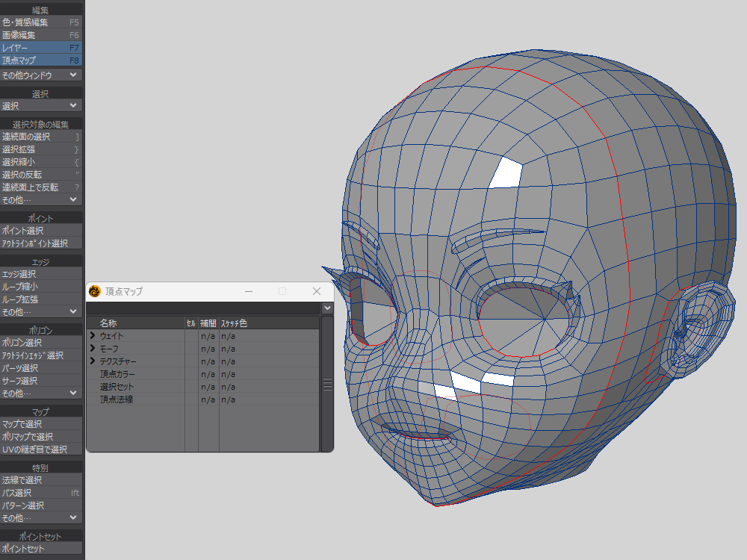747x560 pixels.
Task: Open the dropdown arrow at top of 頂点マップ panel
Action: [327, 308]
